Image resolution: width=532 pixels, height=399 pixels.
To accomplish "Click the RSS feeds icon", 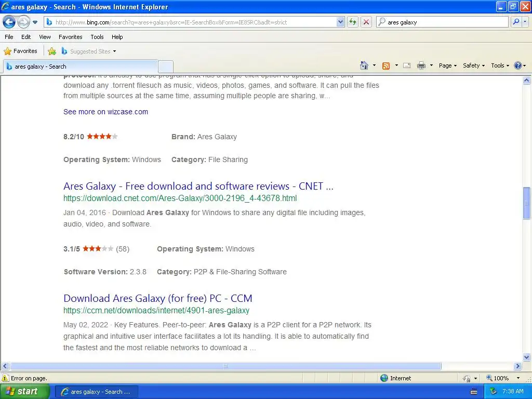I will (x=386, y=66).
